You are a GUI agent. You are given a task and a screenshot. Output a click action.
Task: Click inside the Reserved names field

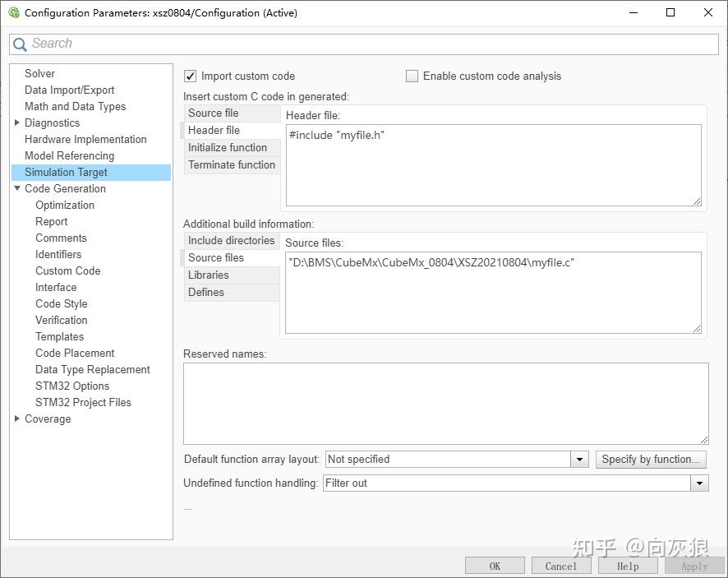point(446,400)
